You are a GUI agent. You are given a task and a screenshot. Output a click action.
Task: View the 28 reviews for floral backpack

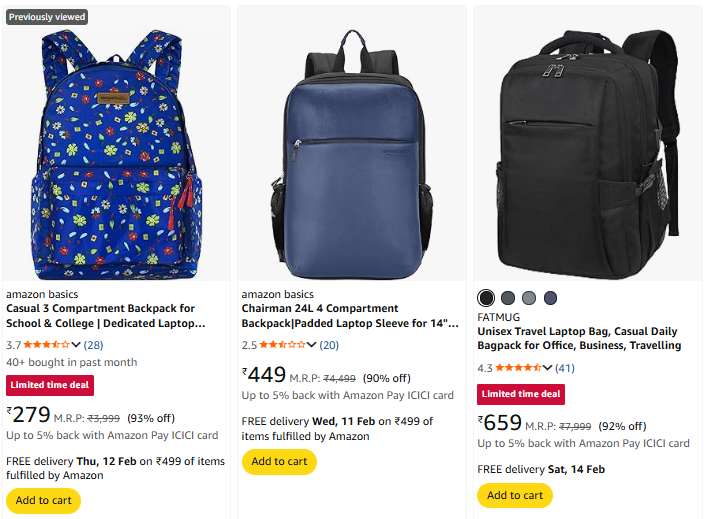(x=93, y=345)
